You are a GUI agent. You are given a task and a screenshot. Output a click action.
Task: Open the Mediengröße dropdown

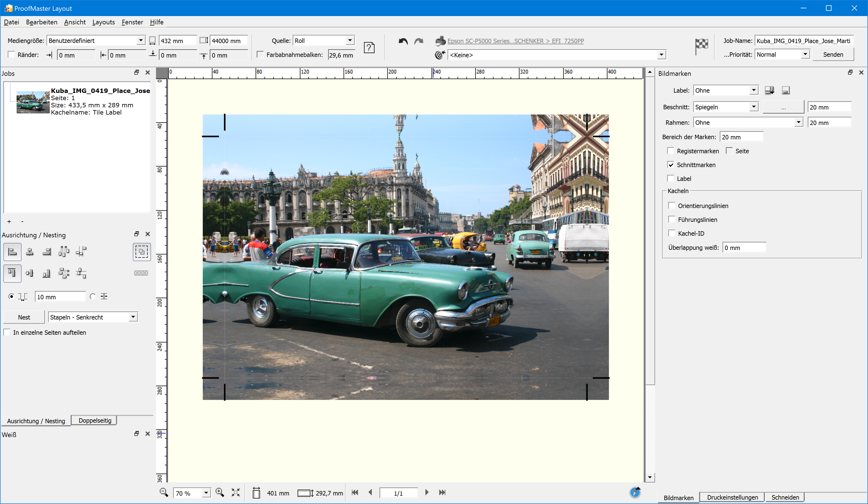click(141, 41)
